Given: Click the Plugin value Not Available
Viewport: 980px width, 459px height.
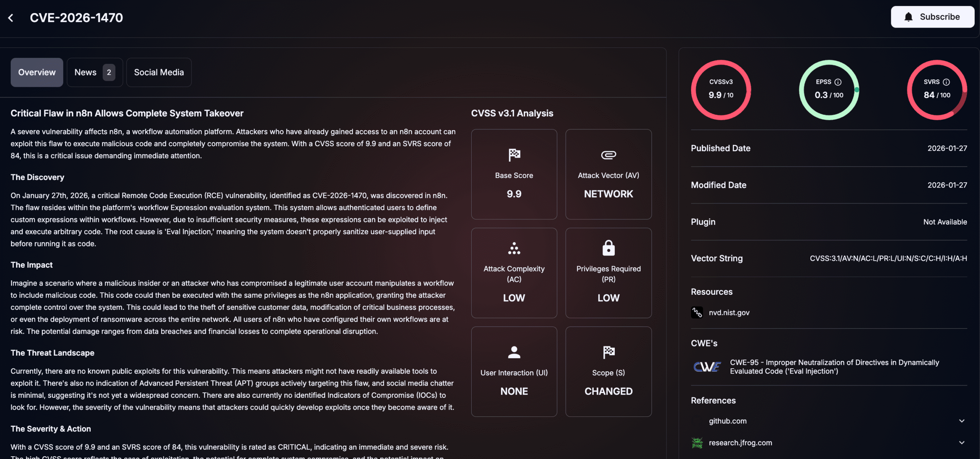Looking at the screenshot, I should pyautogui.click(x=945, y=222).
